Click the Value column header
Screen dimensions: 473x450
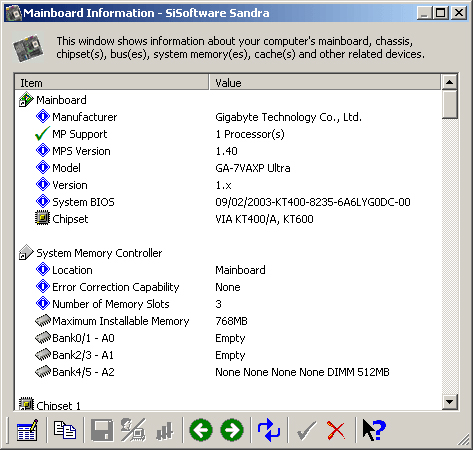pyautogui.click(x=325, y=83)
